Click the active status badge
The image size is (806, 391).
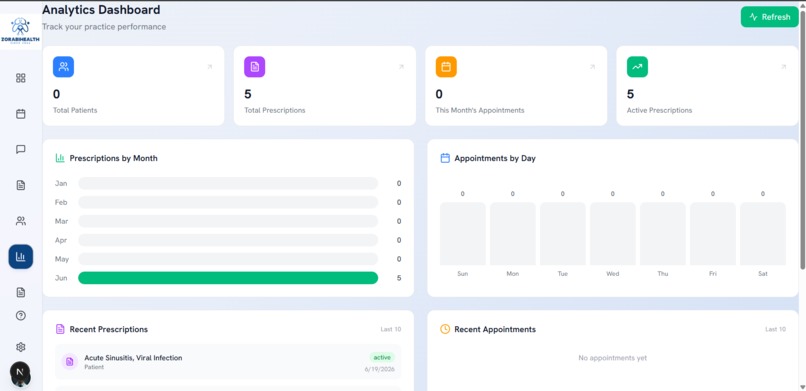tap(382, 358)
